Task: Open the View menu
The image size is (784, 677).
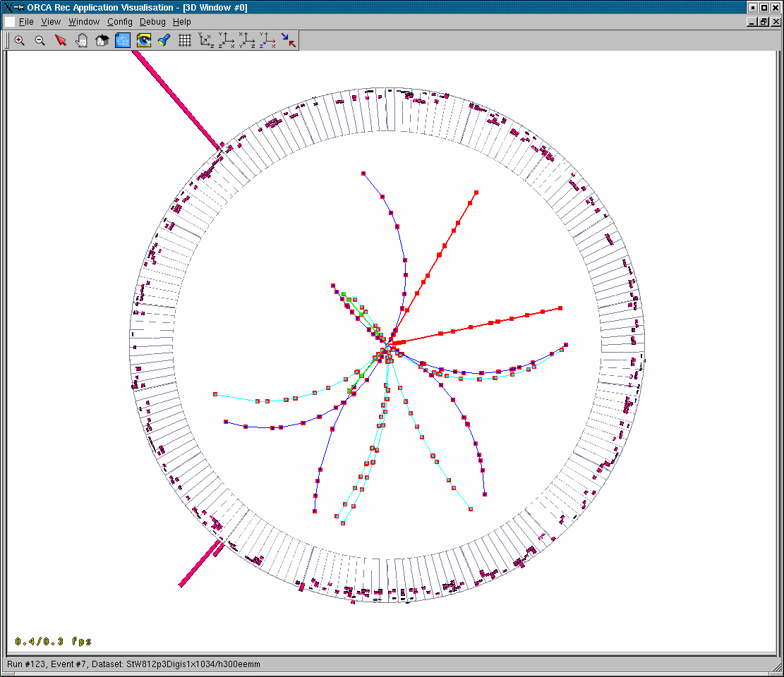Action: (51, 22)
